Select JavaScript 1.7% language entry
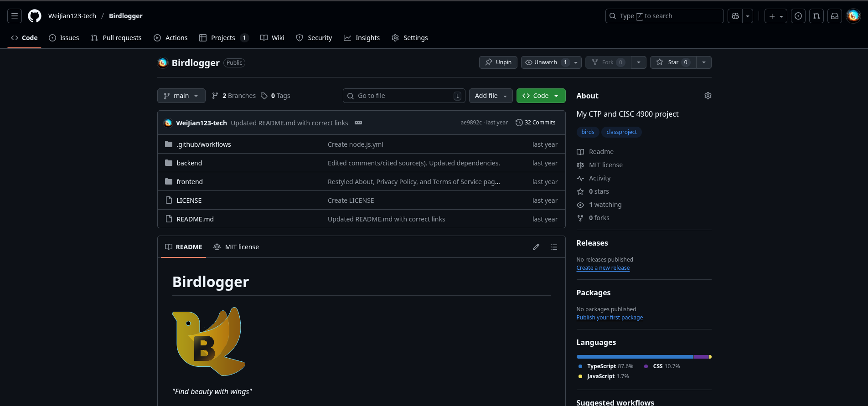The height and width of the screenshot is (406, 868). [x=604, y=376]
